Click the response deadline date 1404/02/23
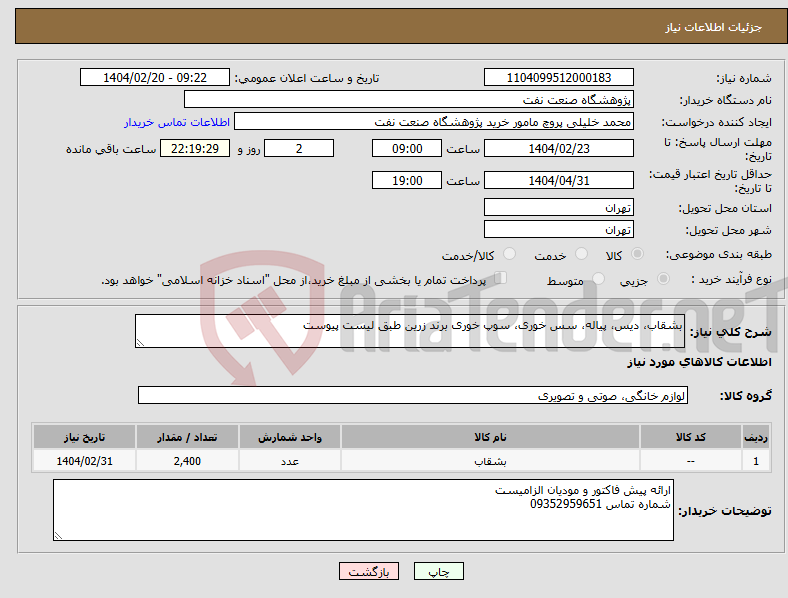788x598 pixels. click(x=559, y=148)
